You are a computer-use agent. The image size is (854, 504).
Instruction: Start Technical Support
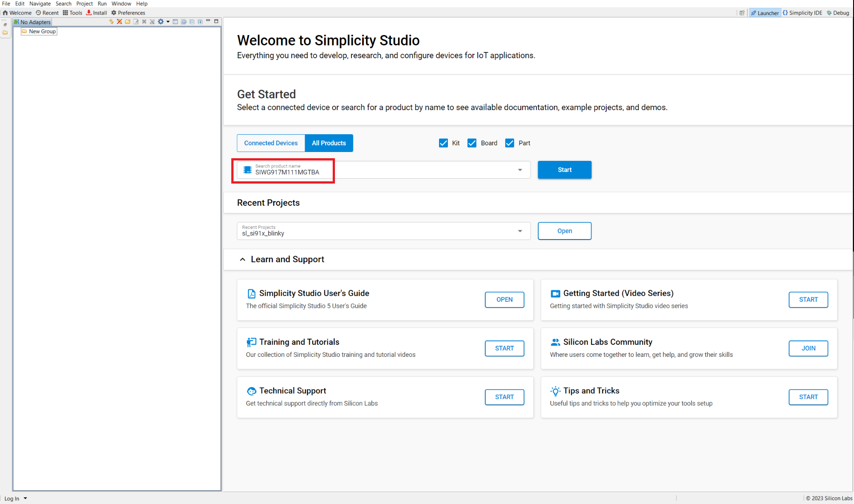(504, 397)
